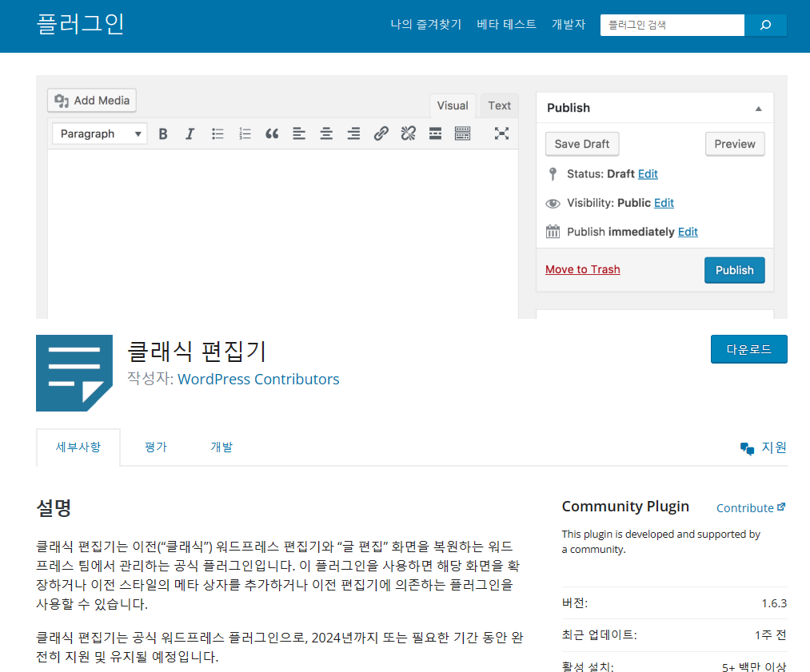Click the Contribute external-link icon
Viewport: 810px width, 672px height.
(x=781, y=507)
